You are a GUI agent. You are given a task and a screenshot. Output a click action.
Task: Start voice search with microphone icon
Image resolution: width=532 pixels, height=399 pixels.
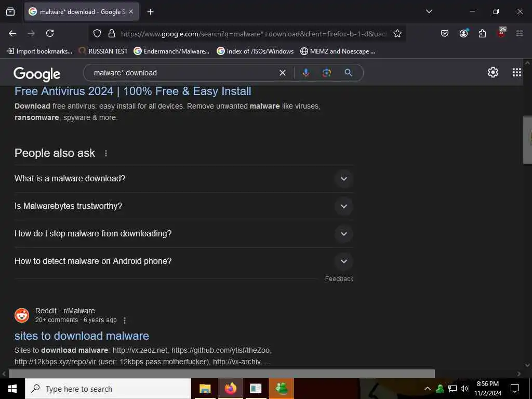point(305,73)
